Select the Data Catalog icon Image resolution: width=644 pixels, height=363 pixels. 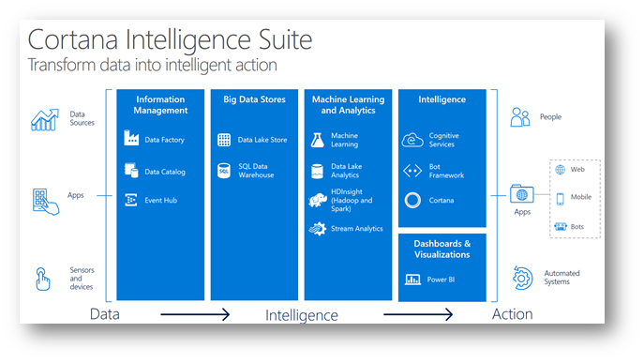131,170
